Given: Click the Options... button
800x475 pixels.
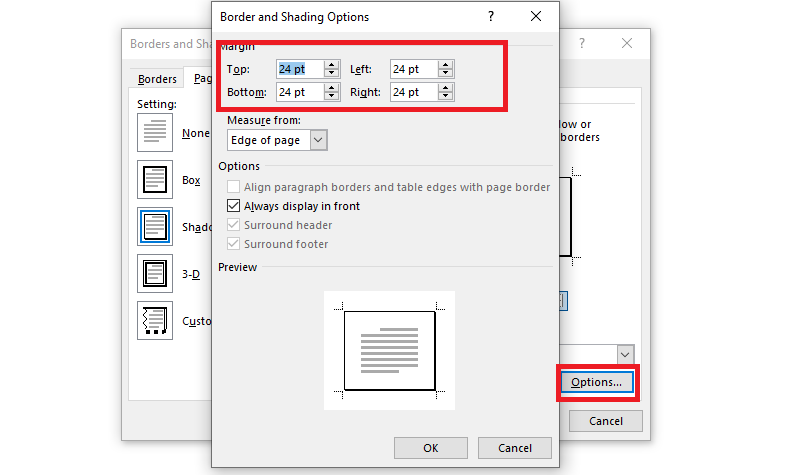Looking at the screenshot, I should point(596,382).
